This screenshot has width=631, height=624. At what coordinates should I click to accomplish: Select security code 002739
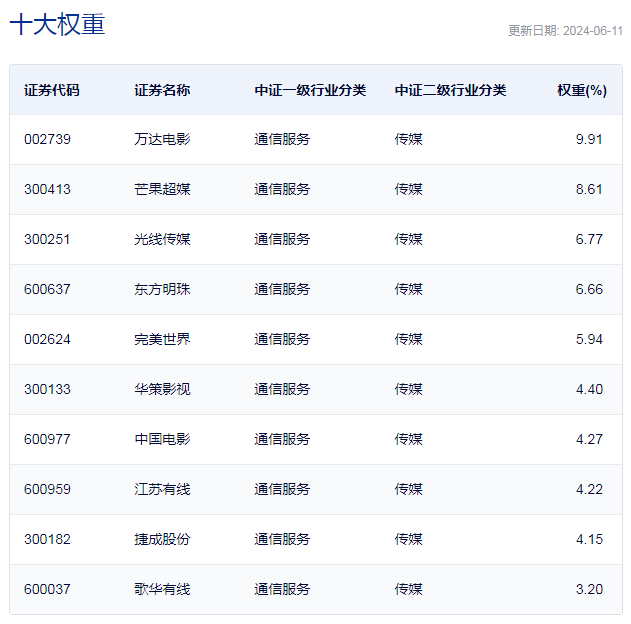click(47, 139)
